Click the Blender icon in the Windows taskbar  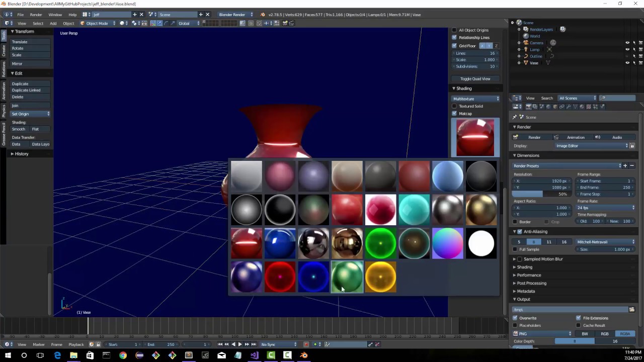click(x=303, y=355)
